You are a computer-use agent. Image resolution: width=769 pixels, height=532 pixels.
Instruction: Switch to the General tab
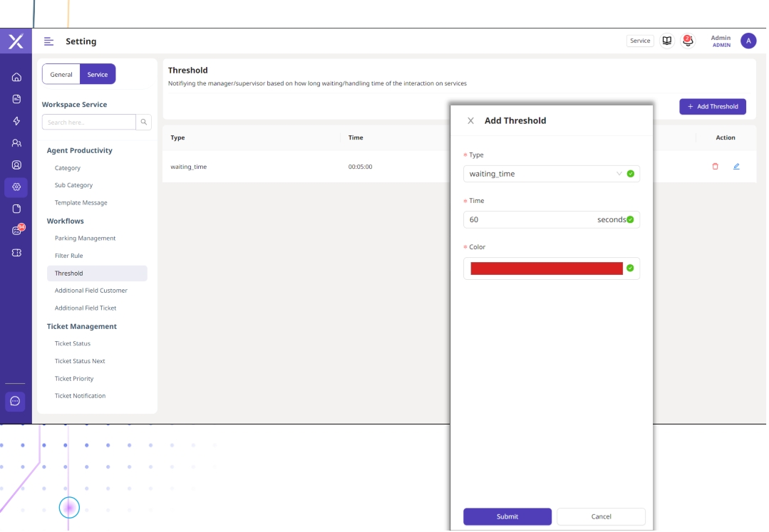(x=61, y=75)
